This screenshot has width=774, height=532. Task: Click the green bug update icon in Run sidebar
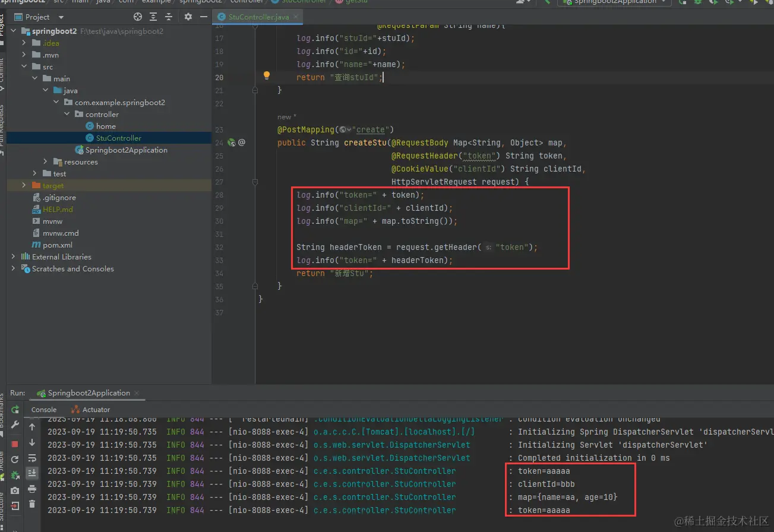point(15,474)
